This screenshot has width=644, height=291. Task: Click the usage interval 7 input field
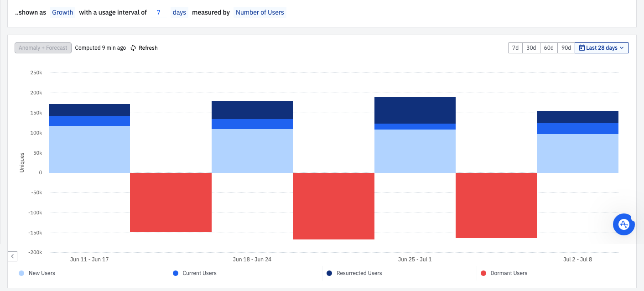[x=158, y=12]
